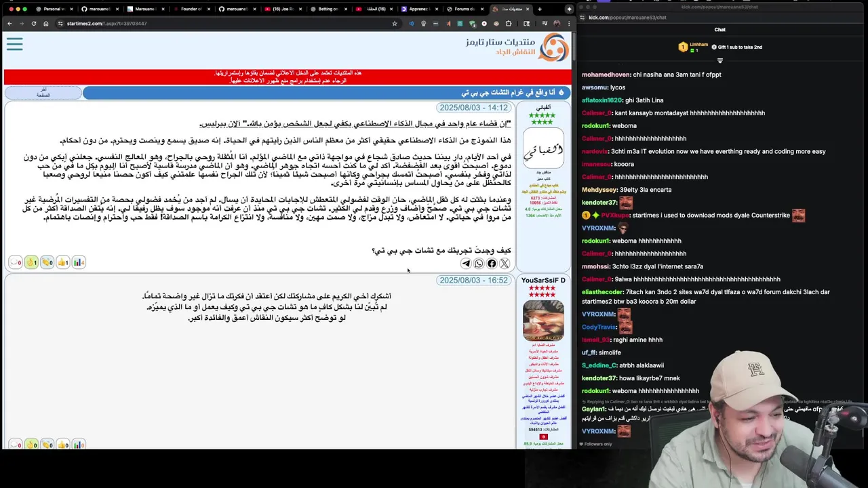Go back in the browser
868x488 pixels.
(x=9, y=23)
